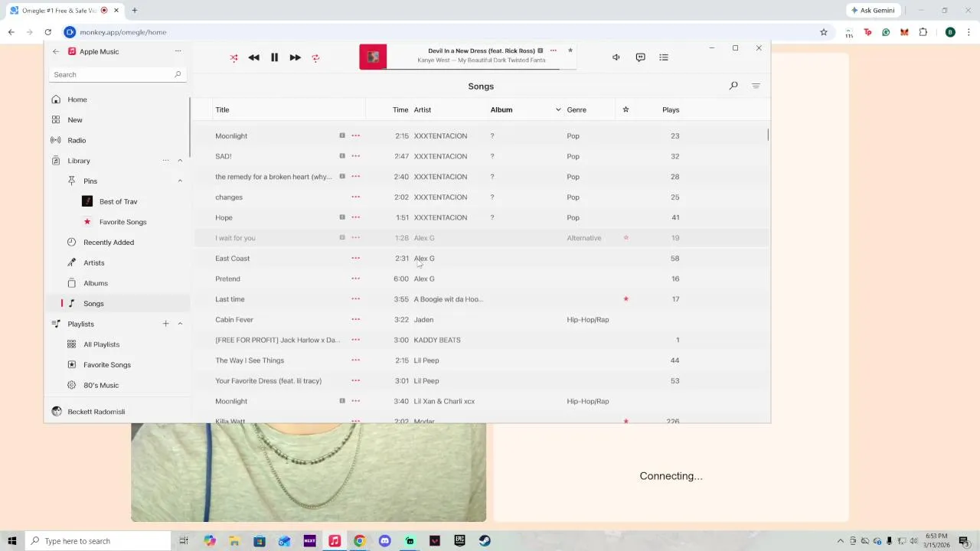Sort songs by Genre column
The image size is (980, 551).
coord(577,109)
